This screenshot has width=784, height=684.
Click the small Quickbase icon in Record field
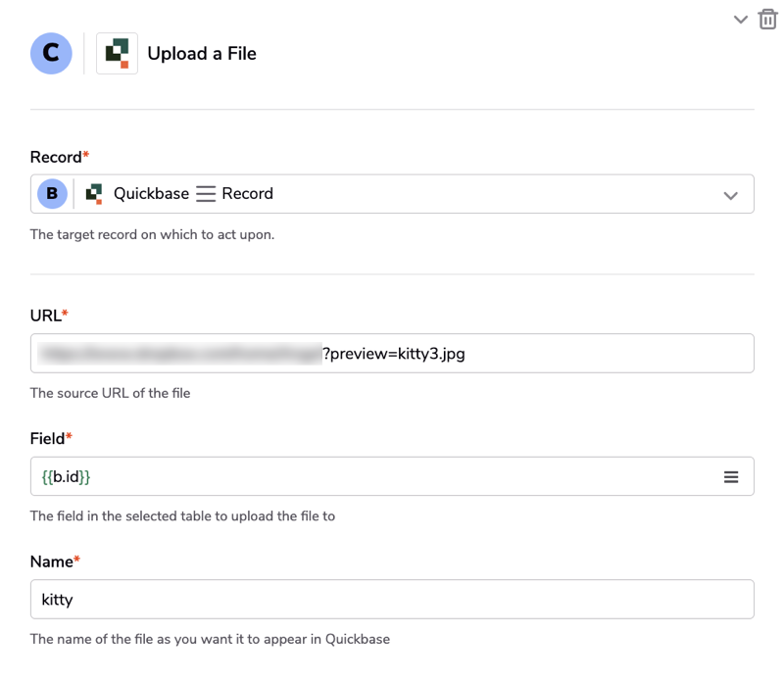(x=94, y=194)
